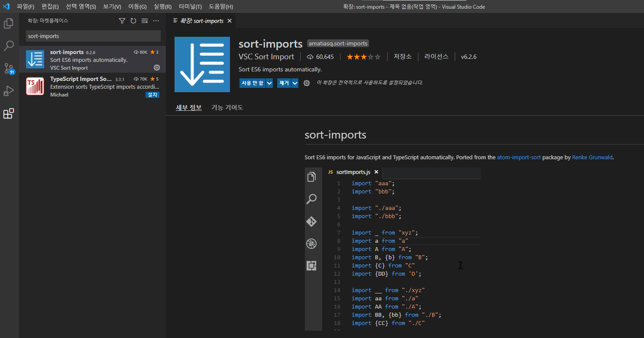Viewport: 644px width, 338px height.
Task: Click the 제거 (uninstall) button
Action: click(284, 83)
